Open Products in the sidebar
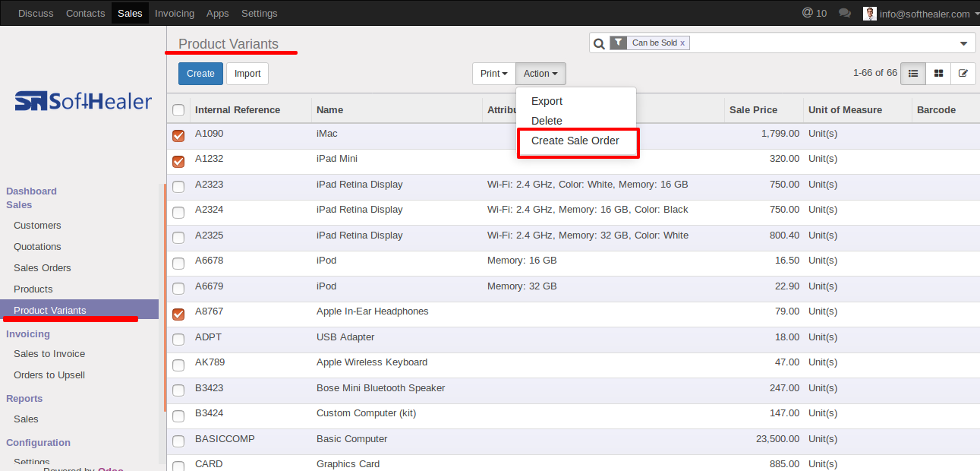980x471 pixels. [x=33, y=289]
